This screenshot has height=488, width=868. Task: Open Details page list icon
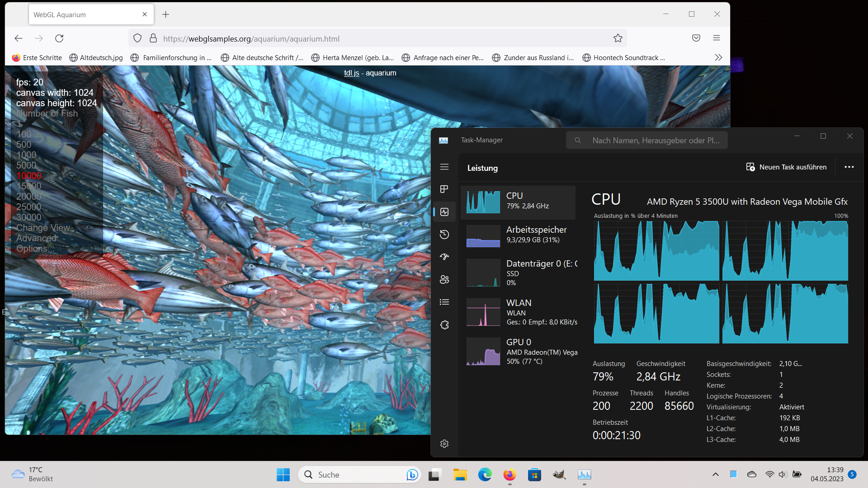pos(444,302)
